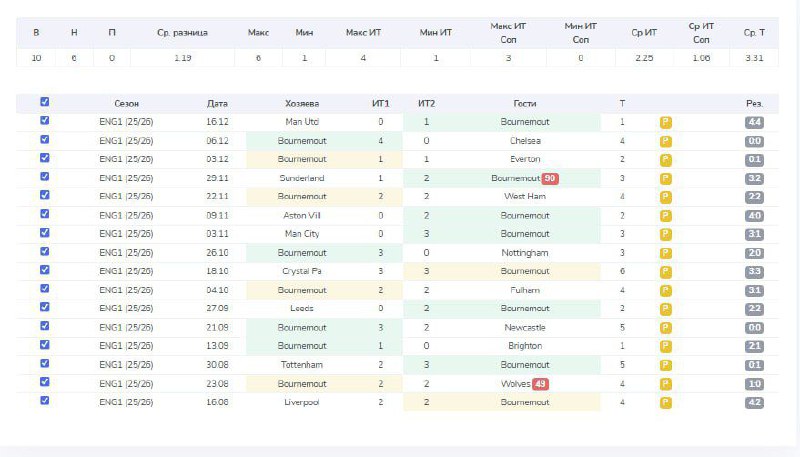Deselect the checkbox for 09.11 Aston Vill row
Viewport: 800px width, 457px height.
tap(44, 214)
